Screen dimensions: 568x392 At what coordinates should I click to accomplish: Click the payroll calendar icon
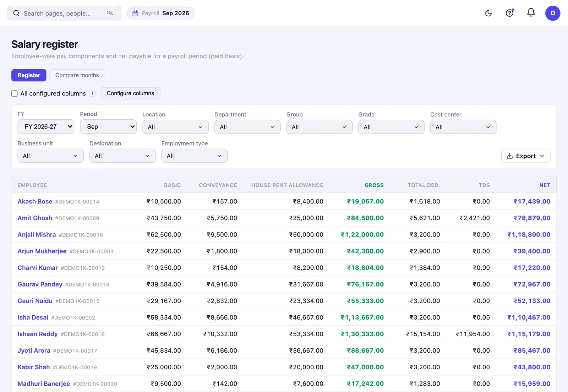click(135, 13)
